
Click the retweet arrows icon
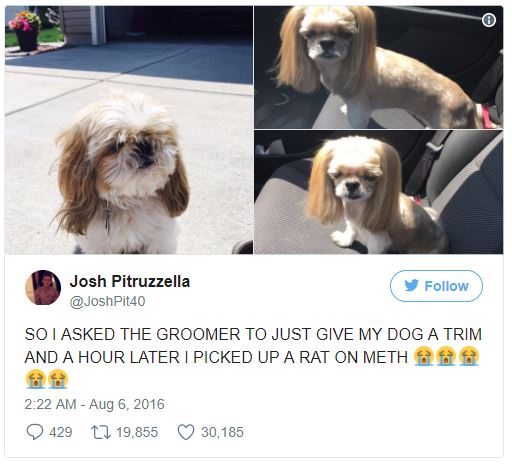pos(101,432)
